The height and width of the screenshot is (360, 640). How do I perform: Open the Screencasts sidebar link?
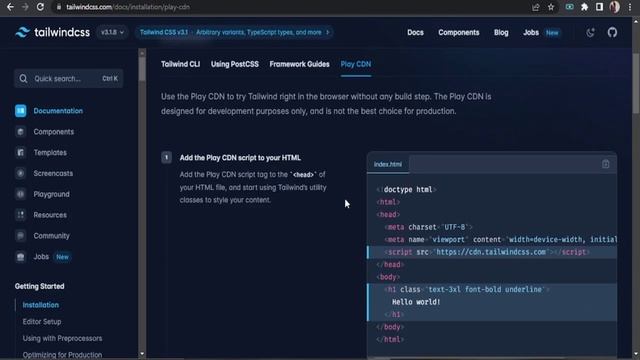click(53, 173)
